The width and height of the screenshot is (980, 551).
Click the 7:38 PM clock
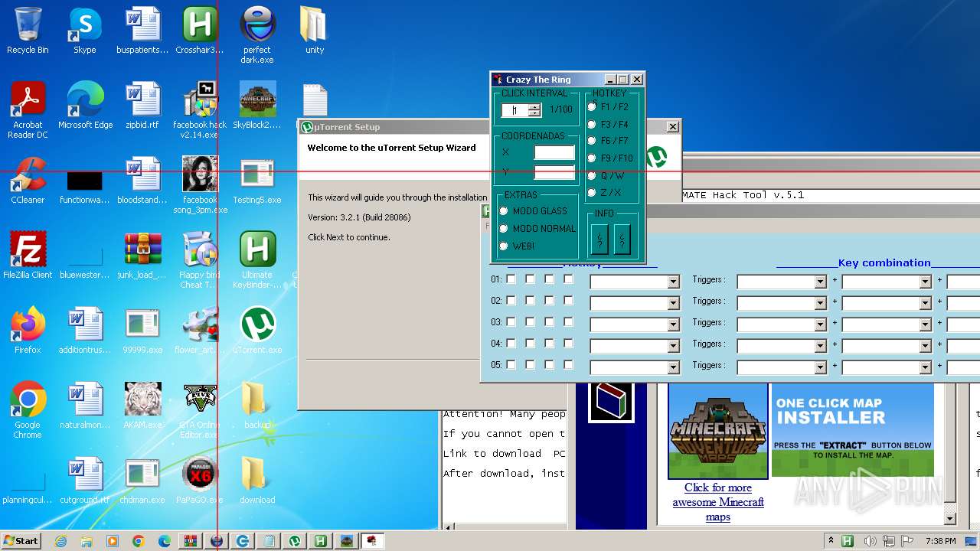point(940,541)
